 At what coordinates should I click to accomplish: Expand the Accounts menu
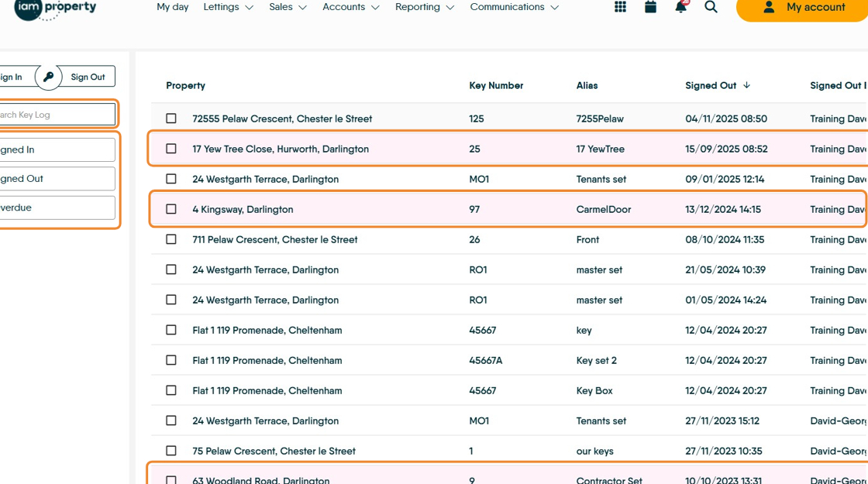[351, 7]
